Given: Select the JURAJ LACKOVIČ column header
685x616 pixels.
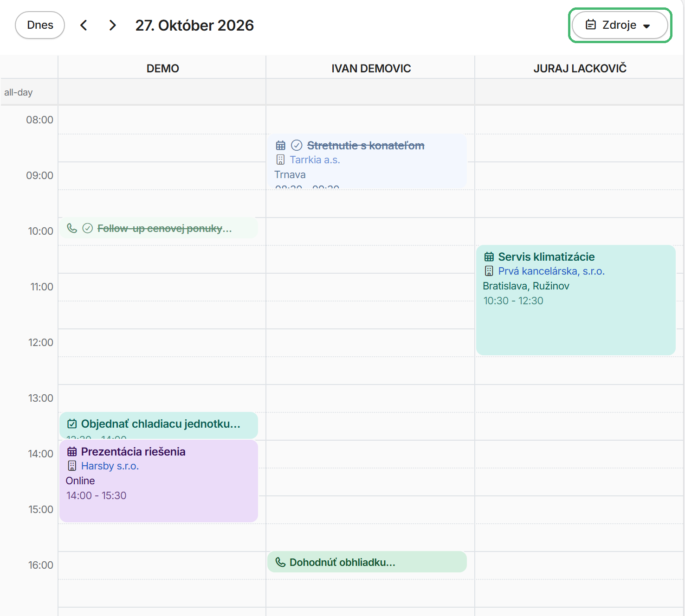Looking at the screenshot, I should [x=580, y=68].
